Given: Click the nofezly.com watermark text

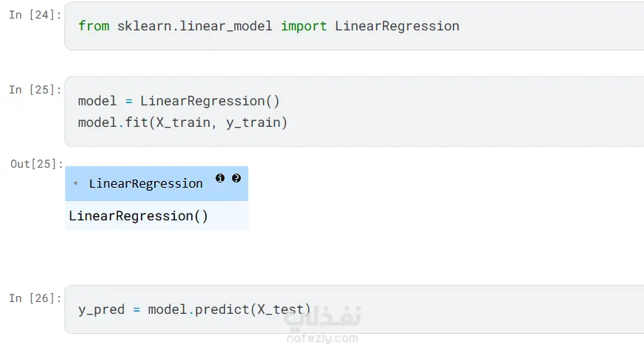Looking at the screenshot, I should pyautogui.click(x=322, y=338).
